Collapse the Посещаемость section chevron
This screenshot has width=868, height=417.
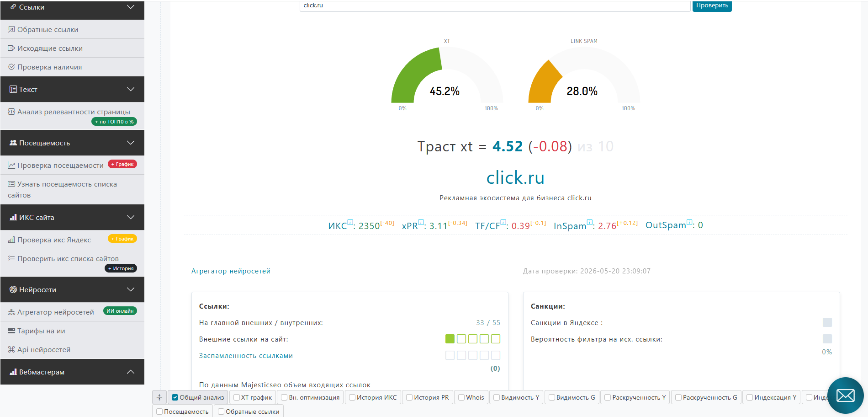click(131, 143)
